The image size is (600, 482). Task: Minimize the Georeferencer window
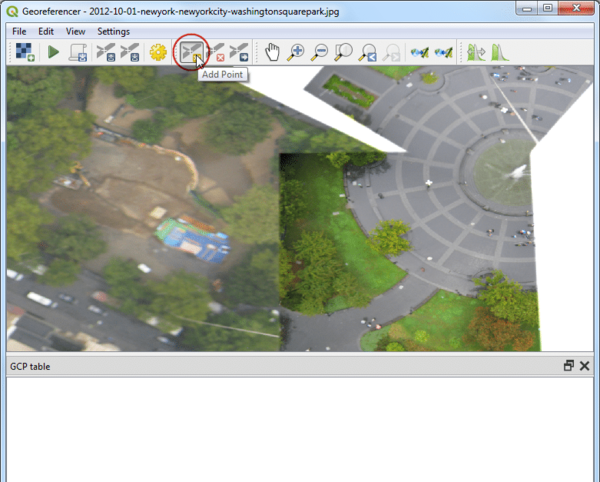(x=527, y=8)
